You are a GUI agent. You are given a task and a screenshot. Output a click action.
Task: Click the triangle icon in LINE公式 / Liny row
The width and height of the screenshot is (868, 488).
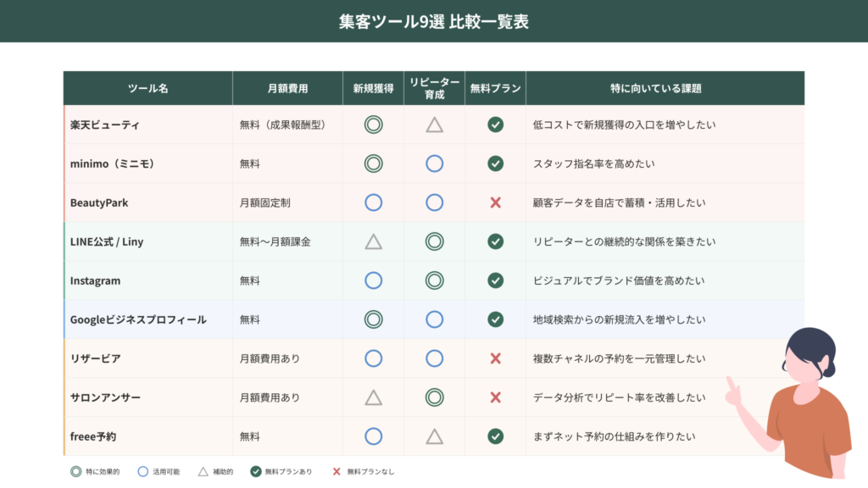click(x=373, y=241)
